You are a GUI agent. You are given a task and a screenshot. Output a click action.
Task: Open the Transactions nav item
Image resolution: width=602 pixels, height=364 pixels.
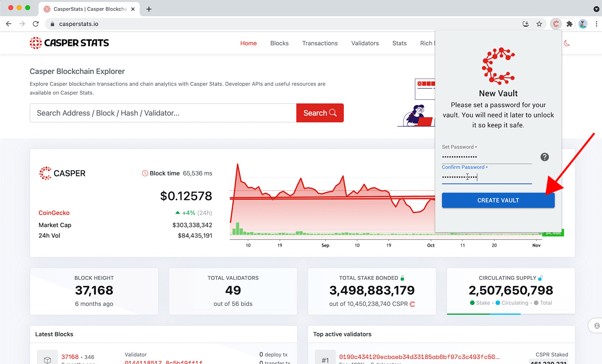320,43
